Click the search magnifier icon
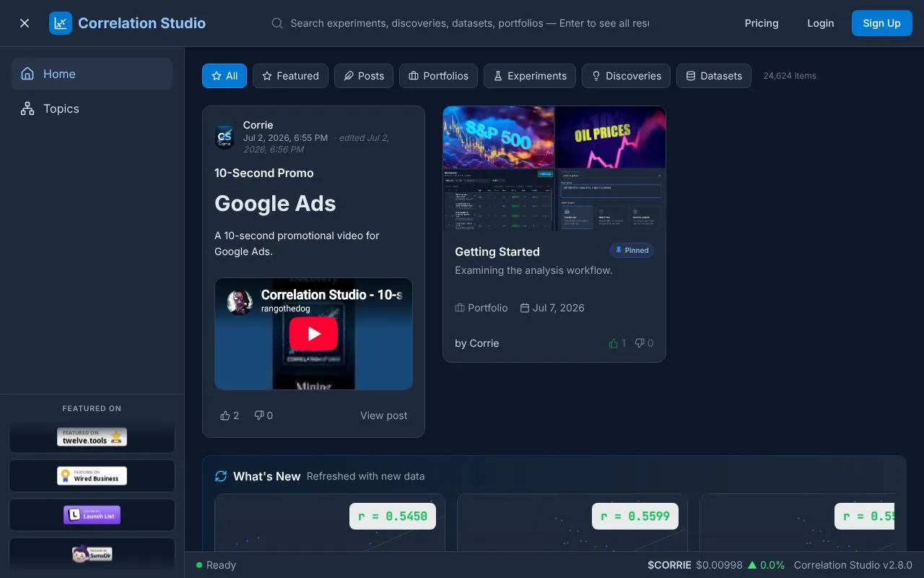The width and height of the screenshot is (924, 578). click(x=277, y=23)
